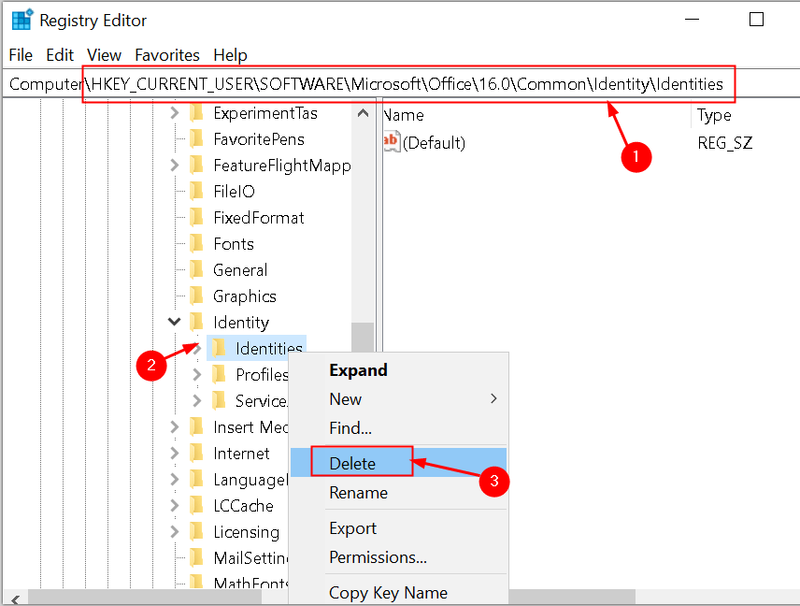Viewport: 800px width, 606px height.
Task: Click the (Default) string value icon
Action: pos(391,142)
